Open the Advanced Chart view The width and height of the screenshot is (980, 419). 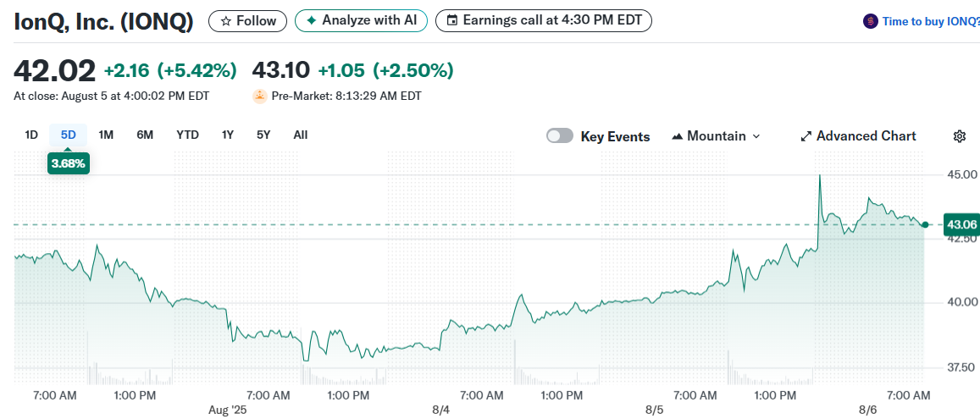pos(858,136)
